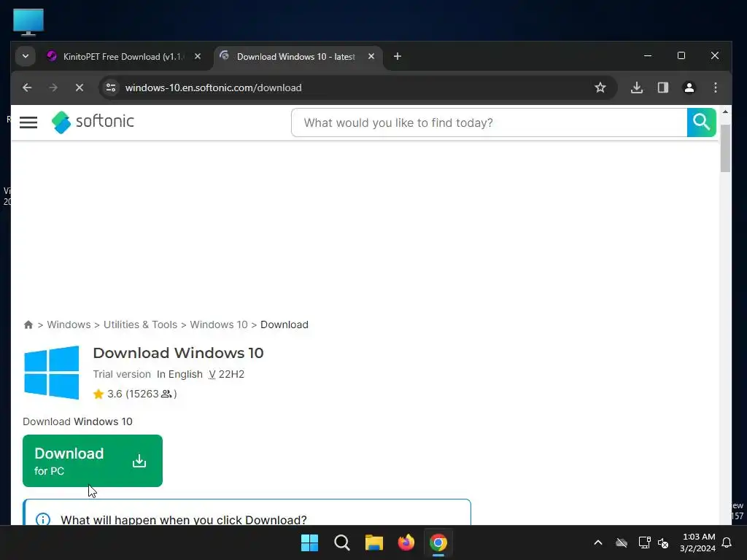
Task: Click the page's vertical scrollbar thumb
Action: click(x=725, y=148)
